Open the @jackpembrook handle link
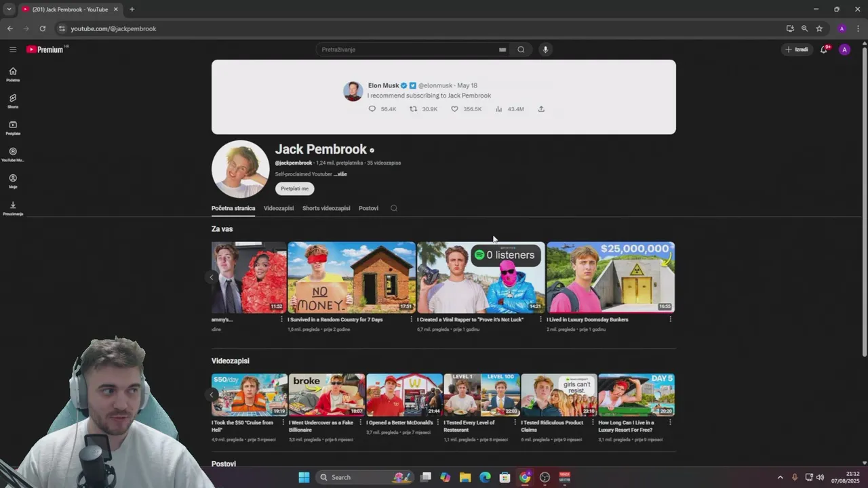Viewport: 868px width, 488px height. pyautogui.click(x=294, y=163)
